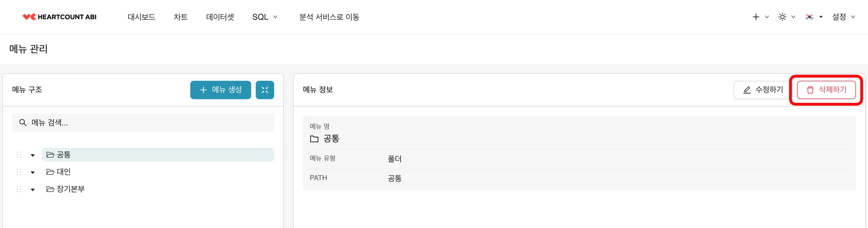Click the drag handle beside 대인

point(19,172)
